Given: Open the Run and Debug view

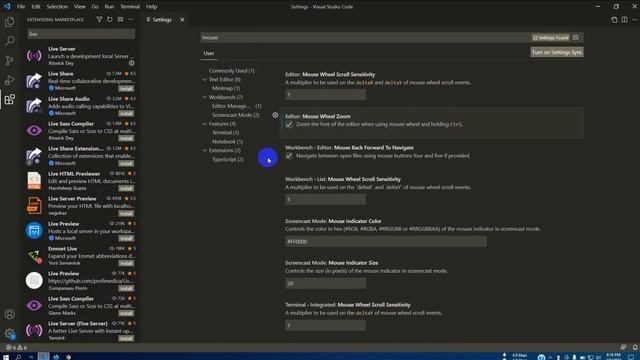Looking at the screenshot, I should [9, 80].
